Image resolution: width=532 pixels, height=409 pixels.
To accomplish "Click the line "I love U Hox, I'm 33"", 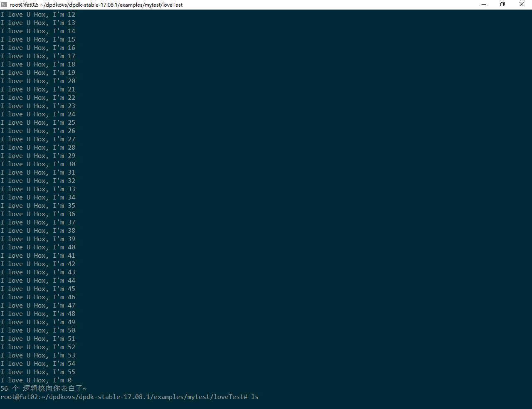I will click(38, 189).
